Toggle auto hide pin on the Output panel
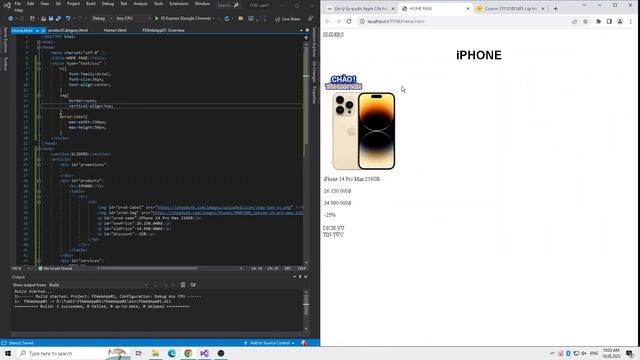Viewport: 640px width, 360px height. pyautogui.click(x=300, y=277)
